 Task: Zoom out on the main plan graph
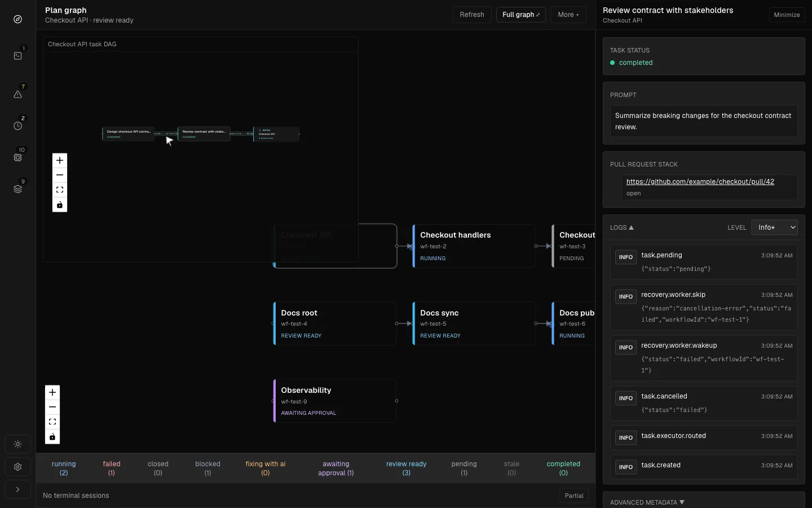click(52, 407)
